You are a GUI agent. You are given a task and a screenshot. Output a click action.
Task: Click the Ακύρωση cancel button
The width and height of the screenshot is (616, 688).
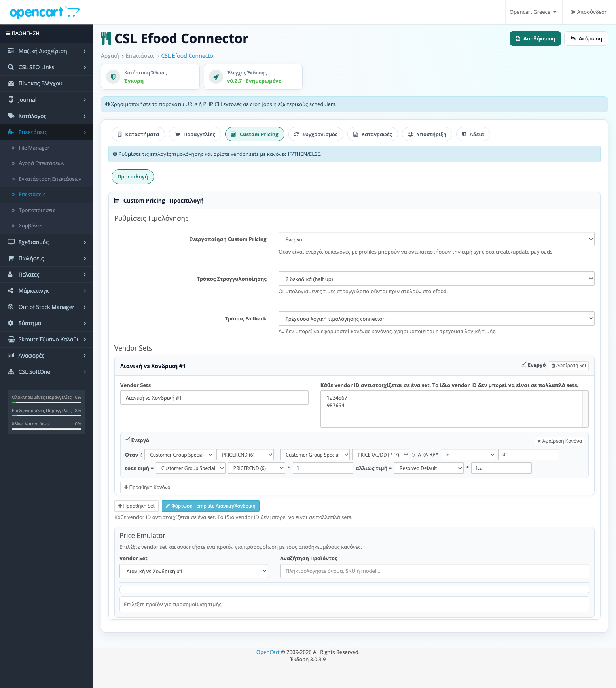point(586,39)
